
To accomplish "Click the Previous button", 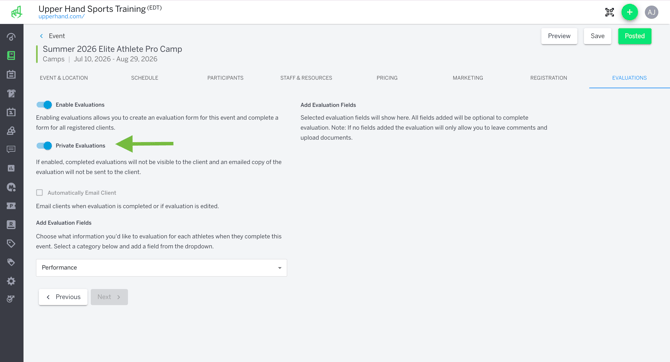I will tap(63, 297).
